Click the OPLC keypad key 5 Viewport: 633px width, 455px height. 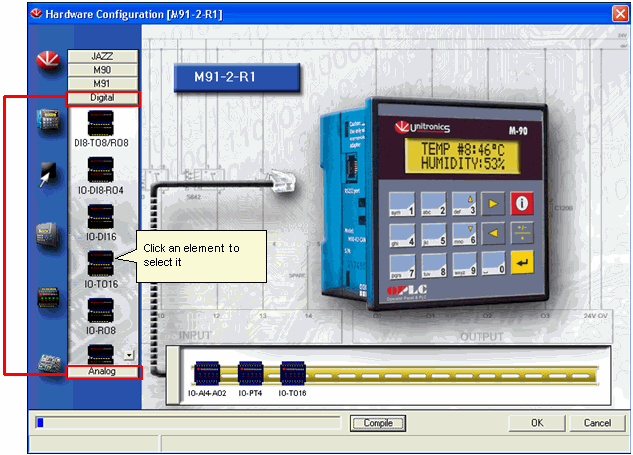[x=434, y=234]
